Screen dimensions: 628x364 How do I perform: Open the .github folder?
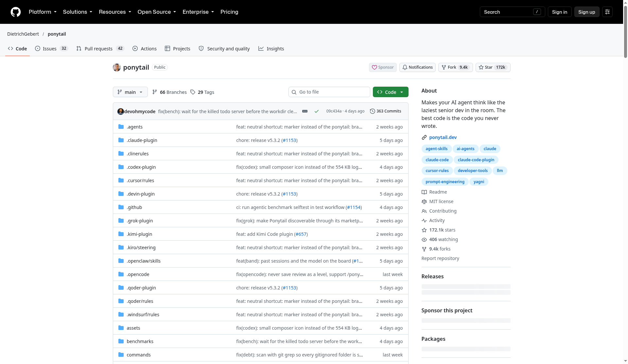point(134,207)
